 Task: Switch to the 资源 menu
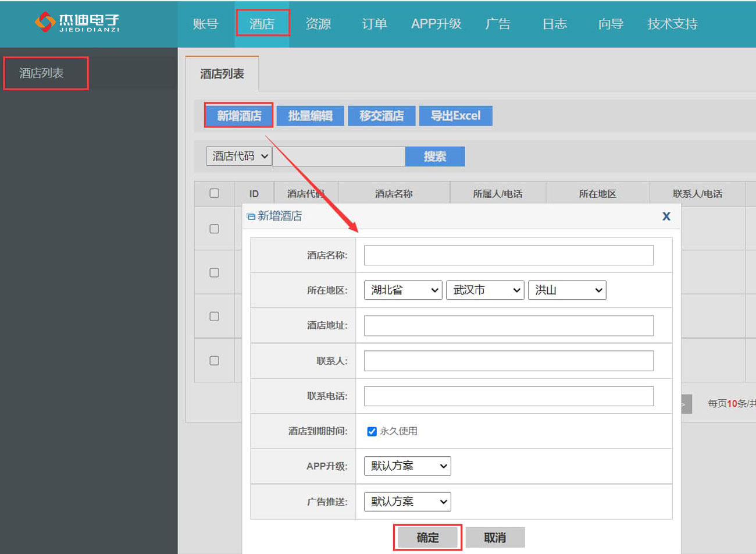pos(318,24)
